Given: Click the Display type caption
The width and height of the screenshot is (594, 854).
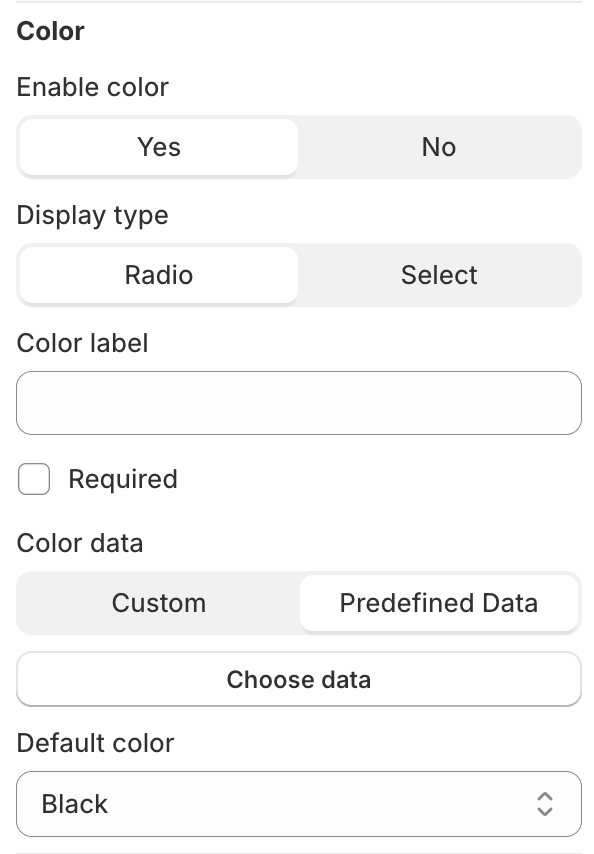Looking at the screenshot, I should pyautogui.click(x=93, y=216).
